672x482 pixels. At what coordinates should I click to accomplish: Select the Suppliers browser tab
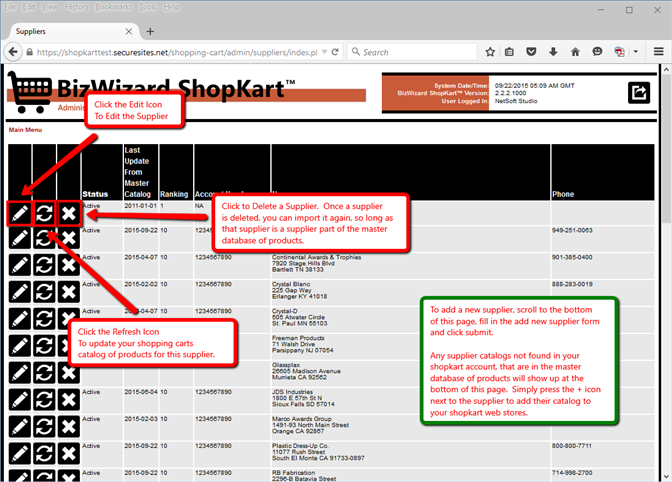[71, 31]
